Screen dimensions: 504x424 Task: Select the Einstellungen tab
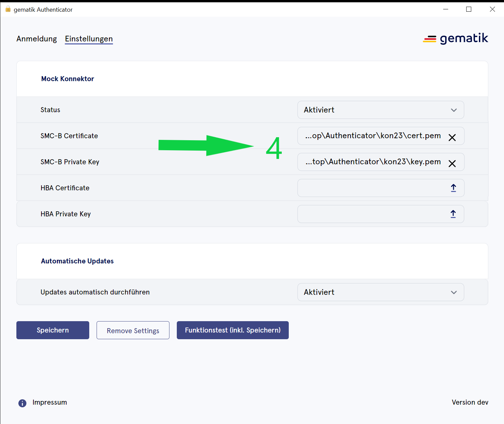[89, 39]
